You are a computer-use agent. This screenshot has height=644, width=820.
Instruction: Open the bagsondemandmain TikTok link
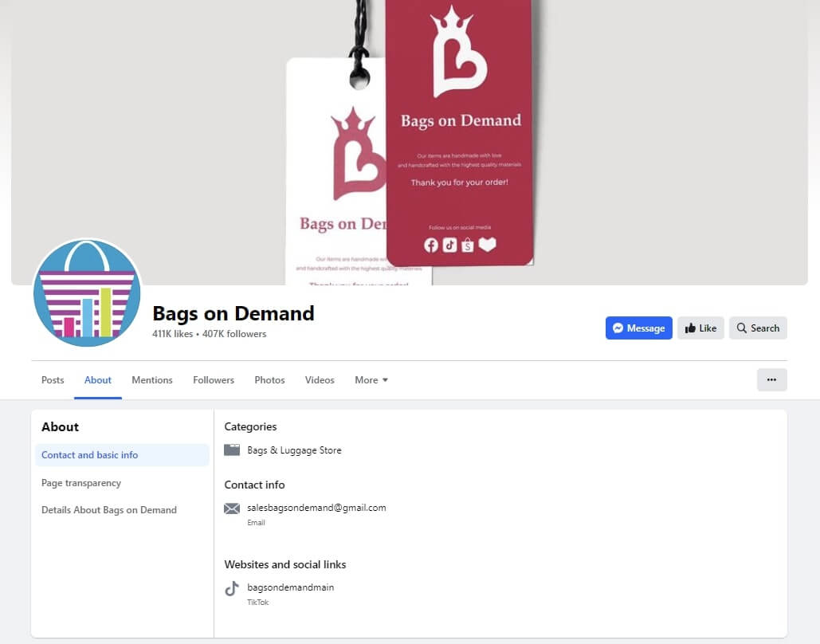(290, 587)
